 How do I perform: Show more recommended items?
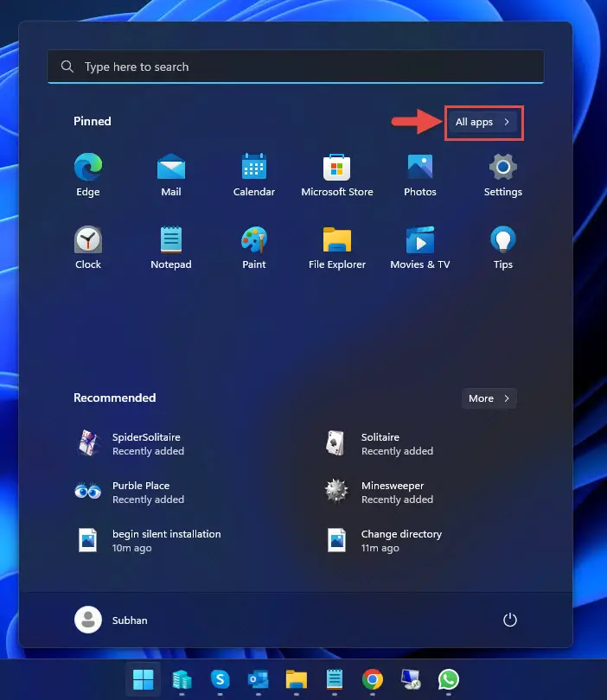[489, 398]
